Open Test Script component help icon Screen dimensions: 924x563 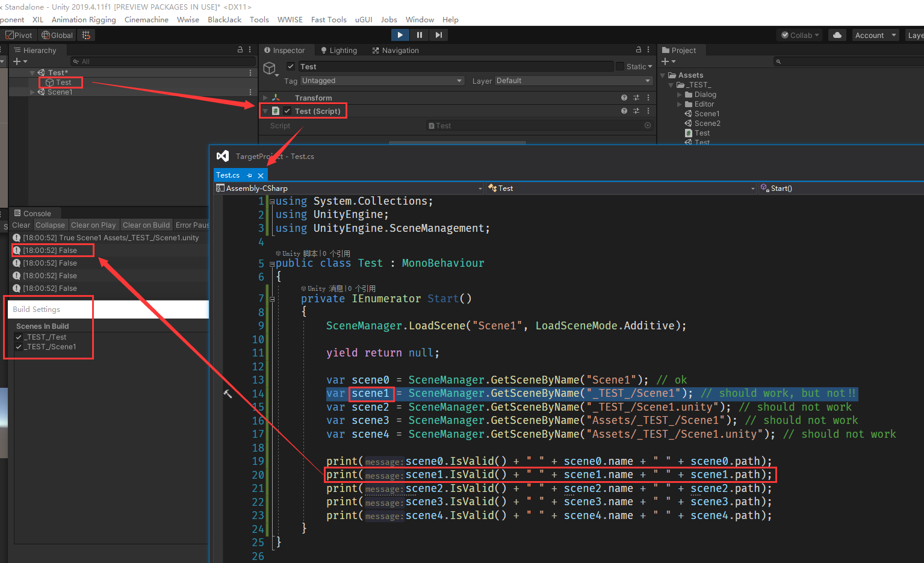tap(624, 111)
